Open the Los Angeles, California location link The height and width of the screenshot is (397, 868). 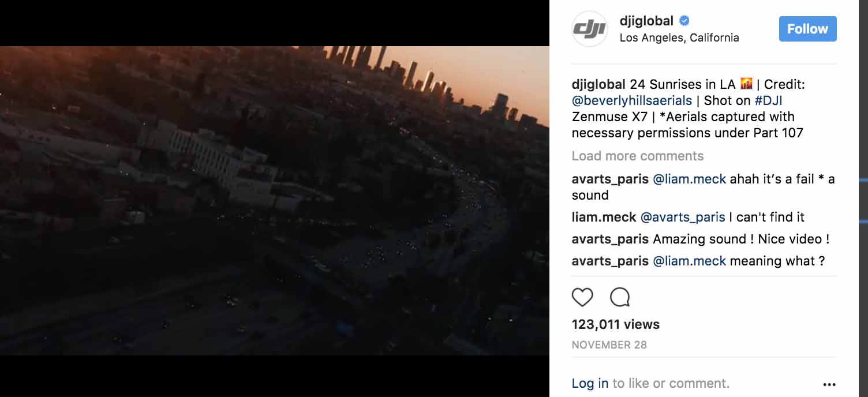pyautogui.click(x=679, y=38)
